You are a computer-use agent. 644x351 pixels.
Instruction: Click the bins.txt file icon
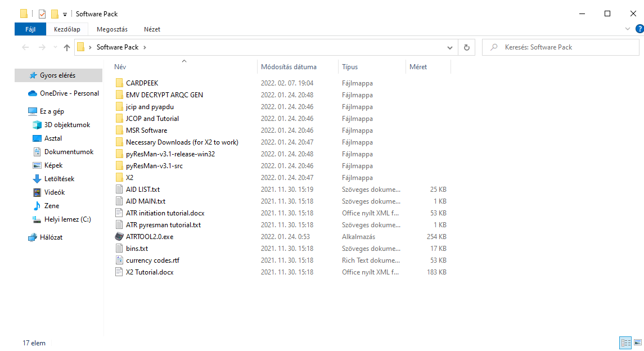[119, 249]
